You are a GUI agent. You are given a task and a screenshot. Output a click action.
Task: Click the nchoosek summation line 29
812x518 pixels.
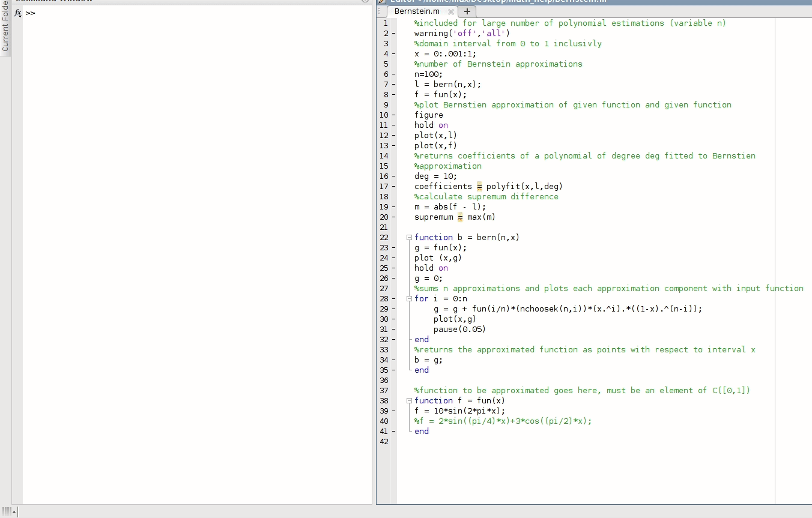click(568, 309)
